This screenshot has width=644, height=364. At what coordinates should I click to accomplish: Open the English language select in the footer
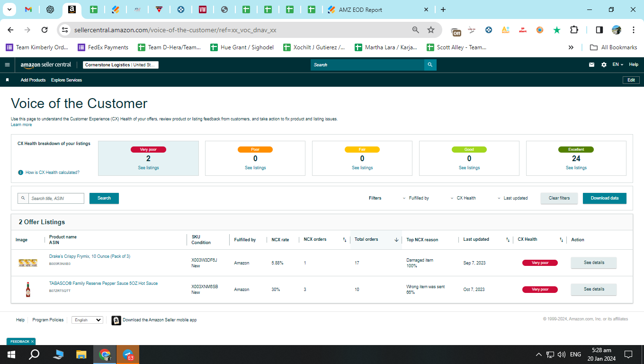[x=87, y=320]
